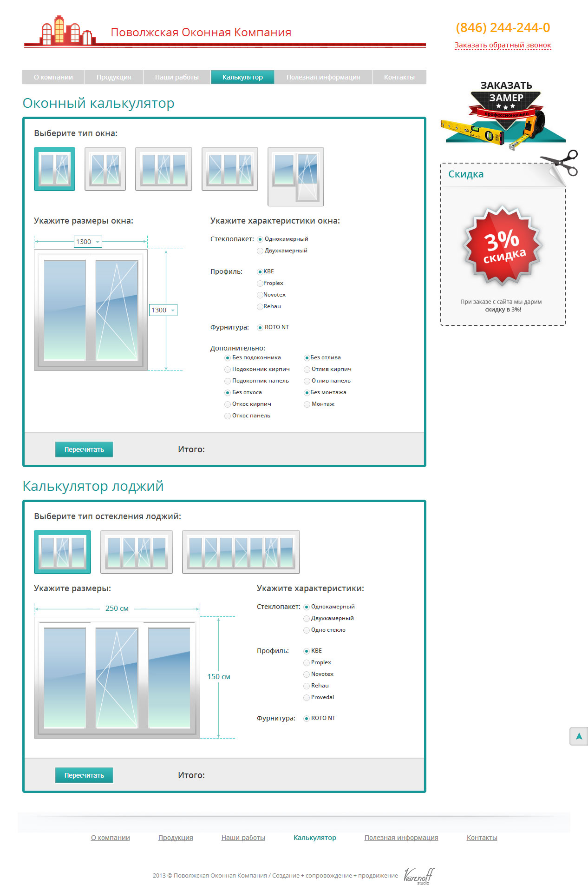Viewport: 588px width, 892px height.
Task: Select the 'Двухкамерный' window glazing option
Action: click(x=260, y=251)
